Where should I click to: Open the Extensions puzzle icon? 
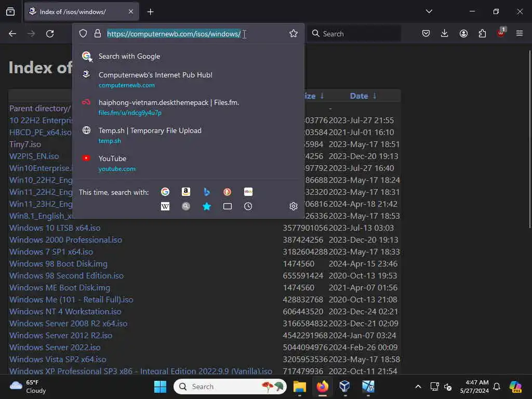[x=482, y=33]
